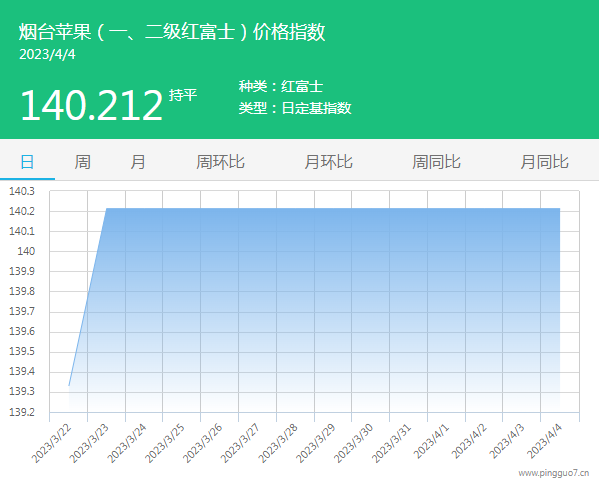This screenshot has height=483, width=599.
Task: Open the 月环比 tab
Action: pyautogui.click(x=328, y=162)
